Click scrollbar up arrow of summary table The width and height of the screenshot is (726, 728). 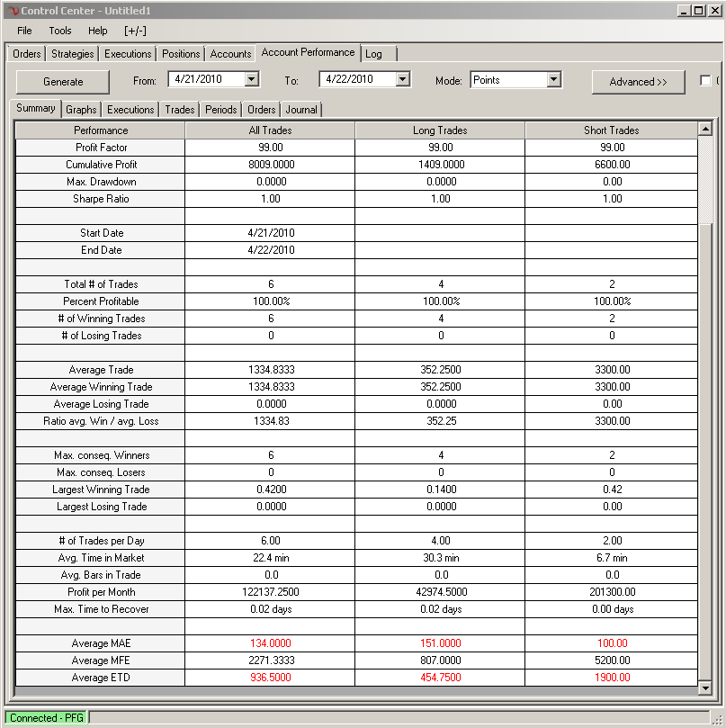click(x=705, y=129)
